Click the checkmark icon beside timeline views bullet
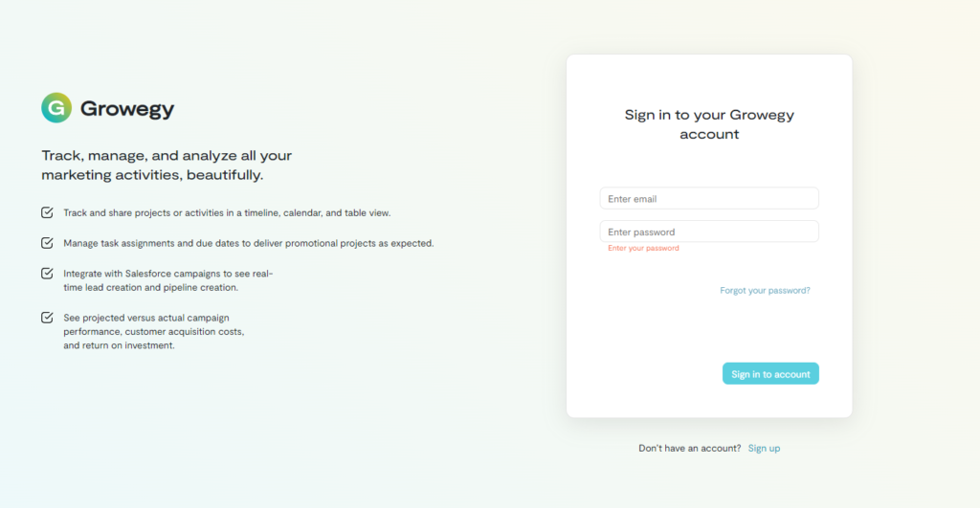The image size is (980, 508). pyautogui.click(x=47, y=212)
